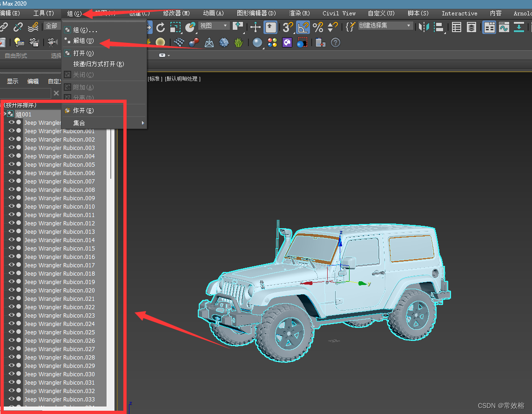Open the 工具(T) menu
This screenshot has width=532, height=414.
43,13
